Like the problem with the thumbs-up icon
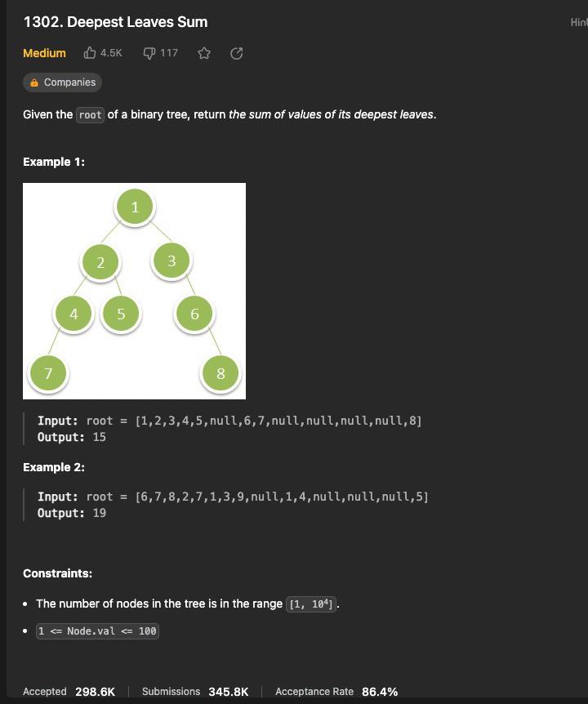 (90, 52)
